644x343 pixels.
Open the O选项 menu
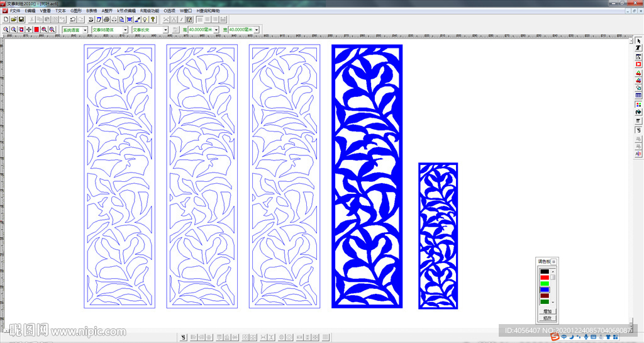(169, 11)
